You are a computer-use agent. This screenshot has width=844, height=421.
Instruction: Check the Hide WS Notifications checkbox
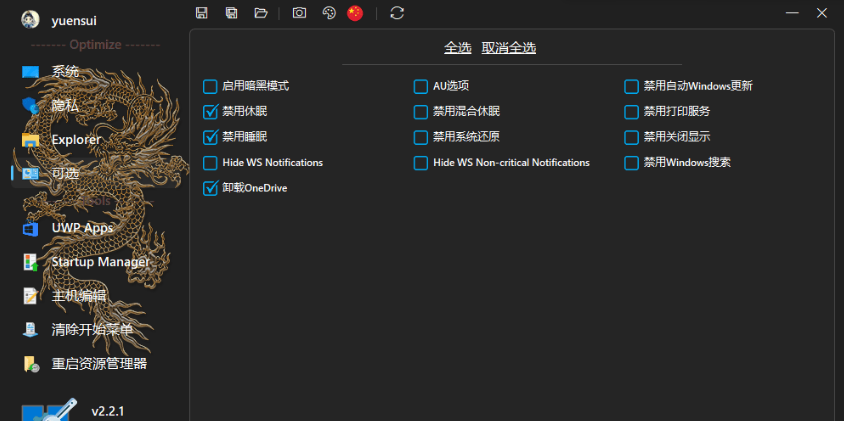[210, 163]
